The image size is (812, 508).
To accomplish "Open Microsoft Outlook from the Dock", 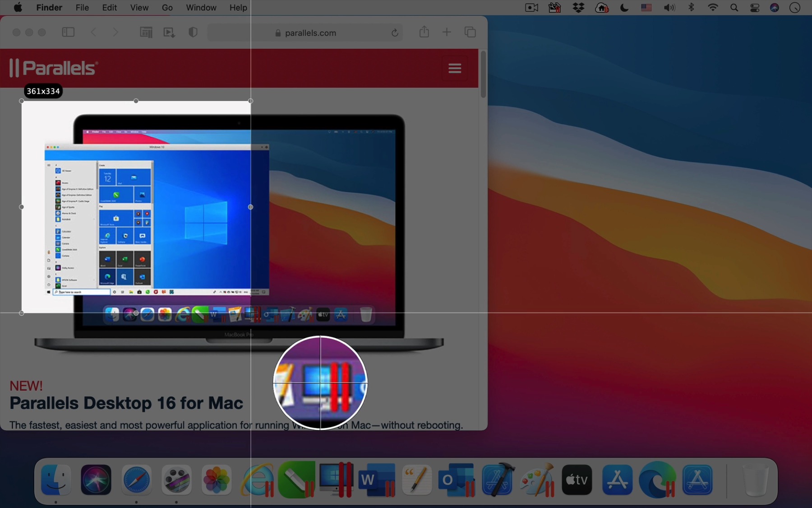I will point(457,480).
